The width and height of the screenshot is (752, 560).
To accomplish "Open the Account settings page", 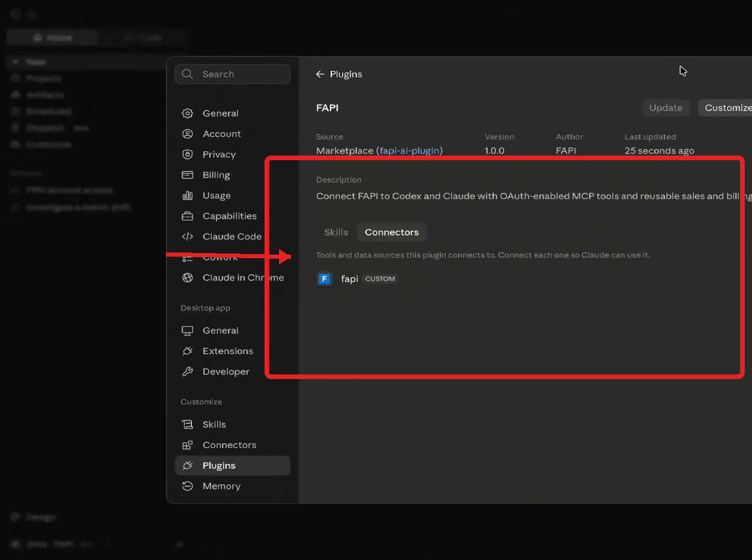I will (232, 134).
